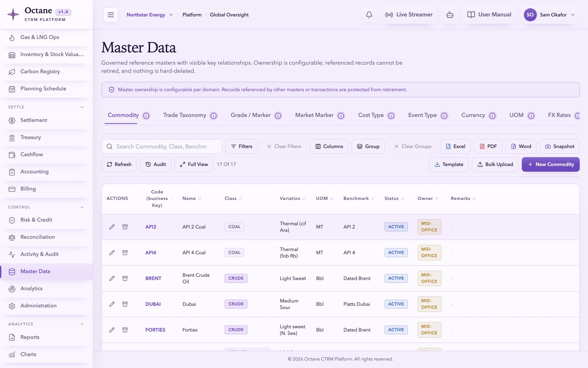Collapse the CONTROL sidebar section

82,207
